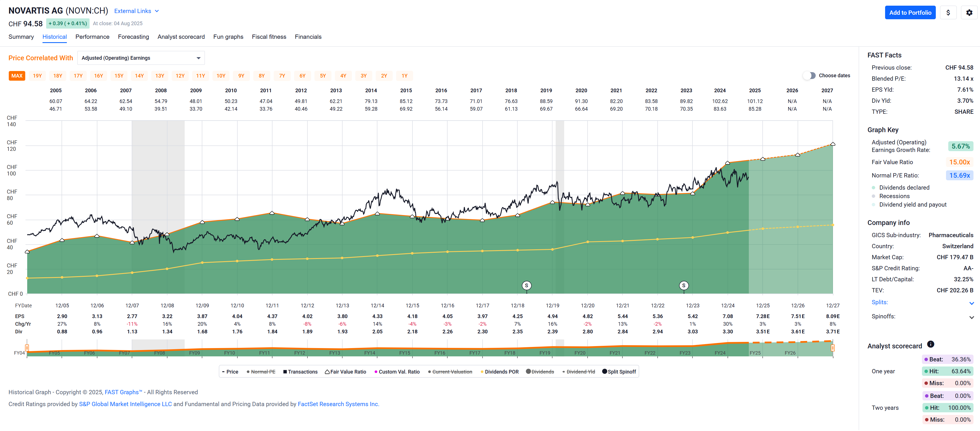Select the 3Y time range

pyautogui.click(x=363, y=76)
